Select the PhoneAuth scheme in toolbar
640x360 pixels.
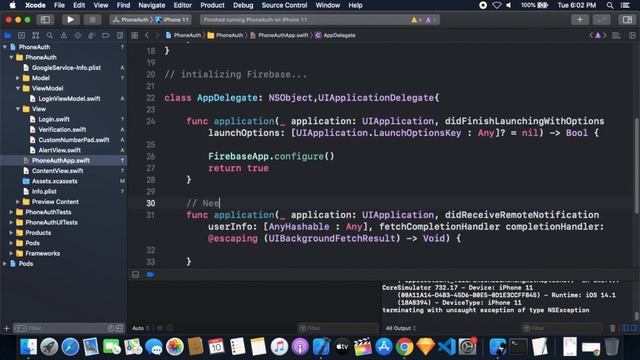[131, 20]
